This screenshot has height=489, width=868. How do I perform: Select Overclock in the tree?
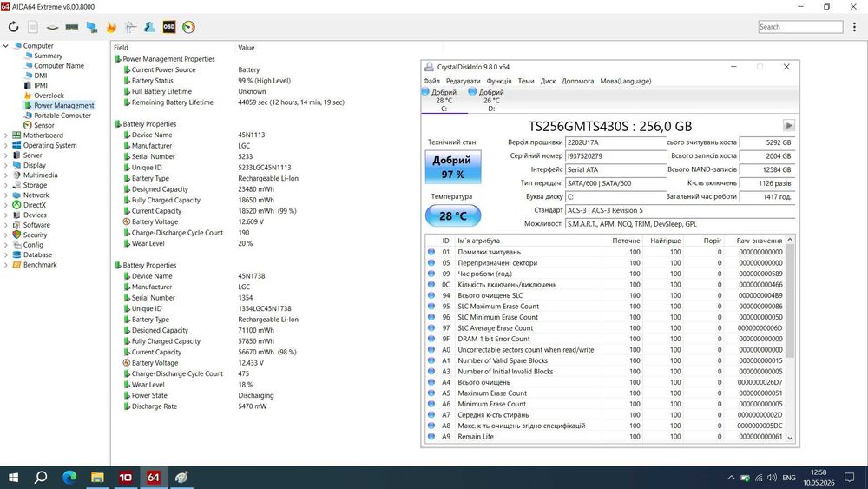tap(49, 96)
